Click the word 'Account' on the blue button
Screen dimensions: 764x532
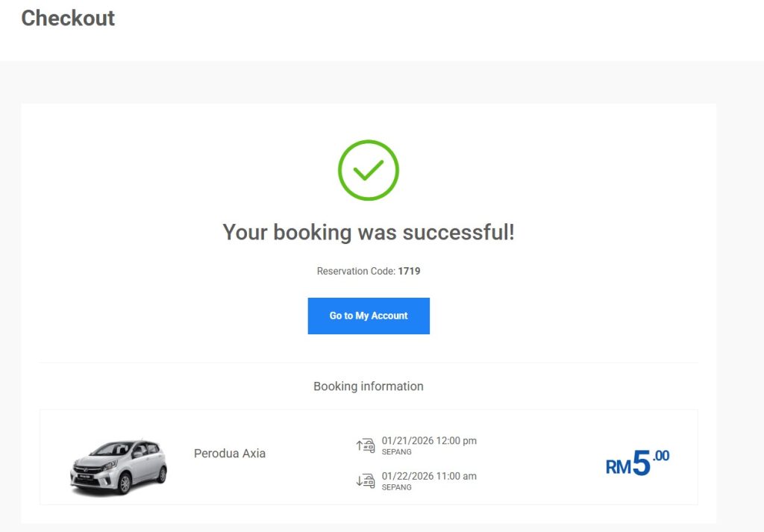point(389,316)
